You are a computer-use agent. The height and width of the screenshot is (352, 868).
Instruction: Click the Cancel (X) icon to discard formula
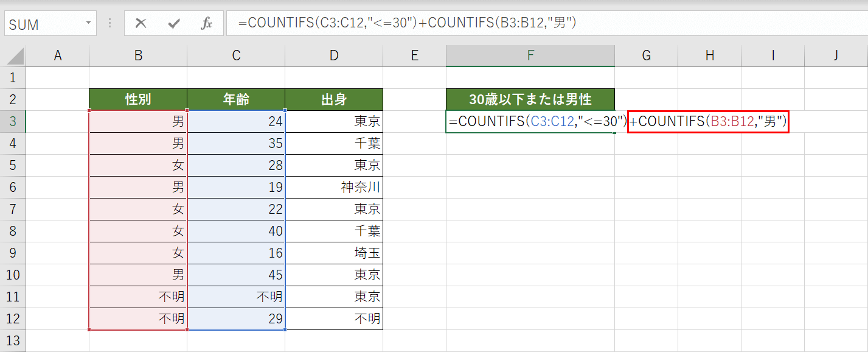141,24
